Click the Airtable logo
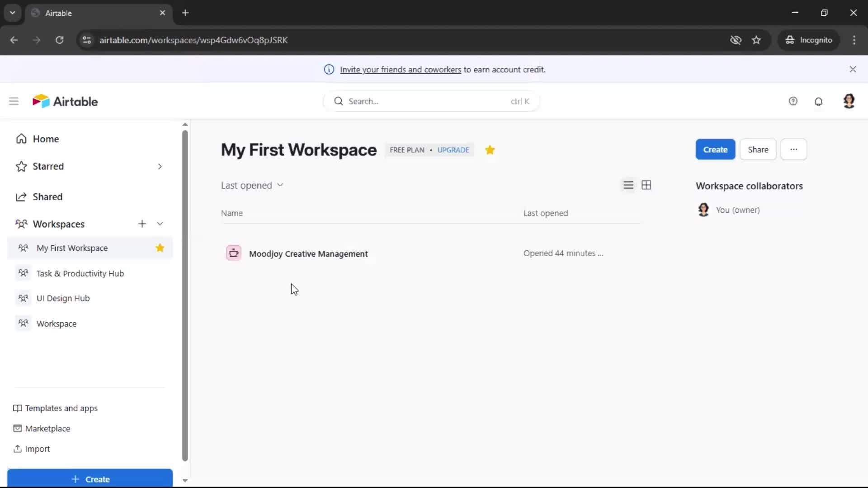 65,101
